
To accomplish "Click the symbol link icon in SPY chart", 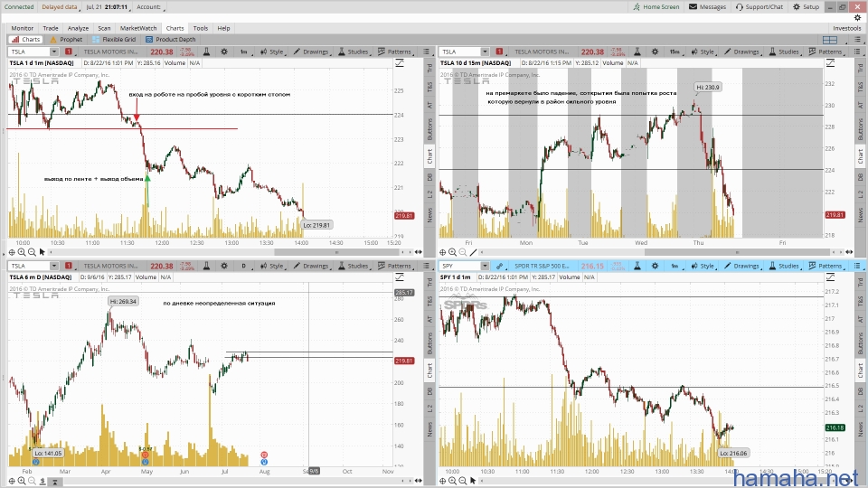I will click(x=499, y=266).
